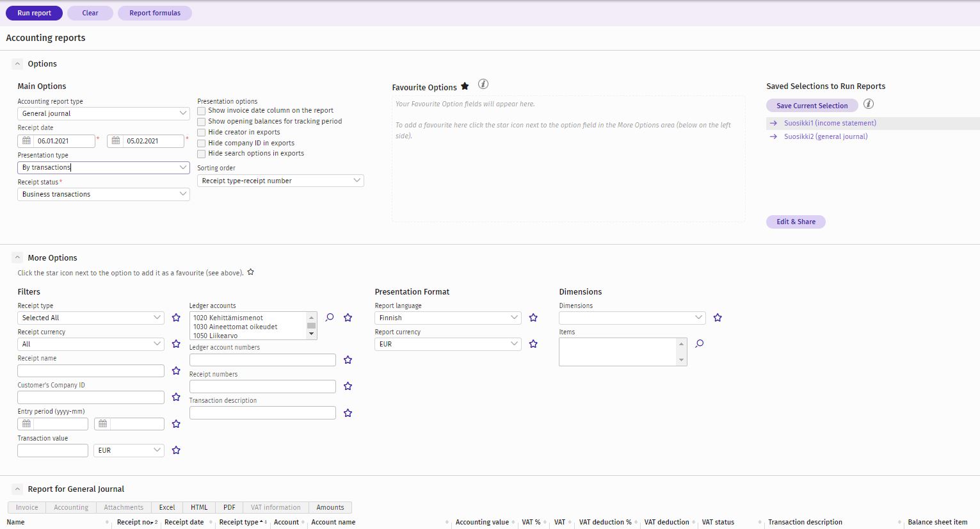Click the magnifier icon beside Ledger accounts list
Image resolution: width=980 pixels, height=529 pixels.
[x=330, y=318]
